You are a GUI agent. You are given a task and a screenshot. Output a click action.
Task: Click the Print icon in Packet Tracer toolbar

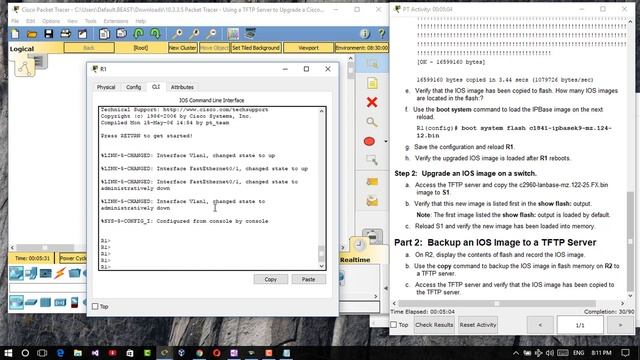click(x=65, y=34)
